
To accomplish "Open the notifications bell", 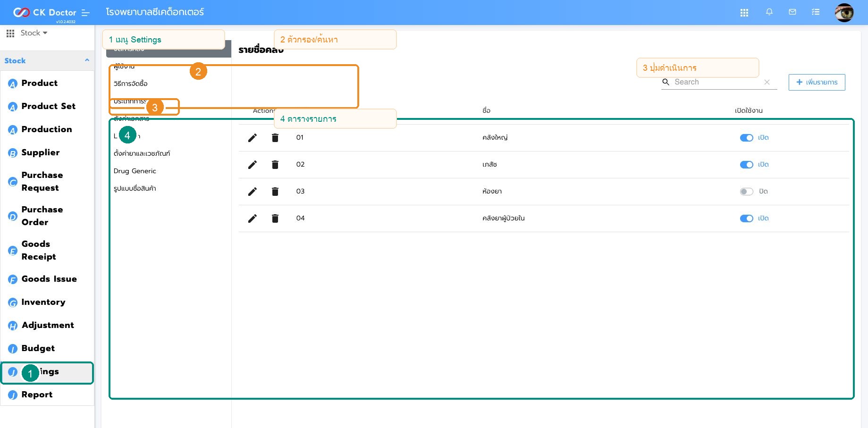I will (x=769, y=12).
